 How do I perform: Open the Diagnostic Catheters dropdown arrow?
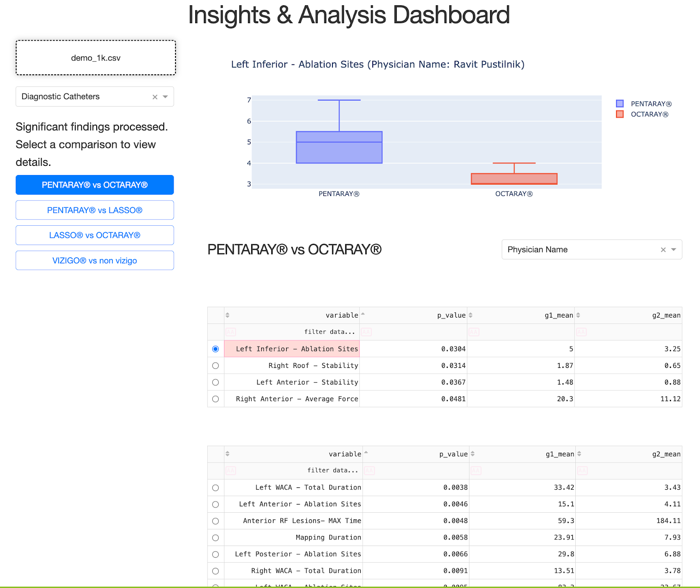[x=165, y=97]
